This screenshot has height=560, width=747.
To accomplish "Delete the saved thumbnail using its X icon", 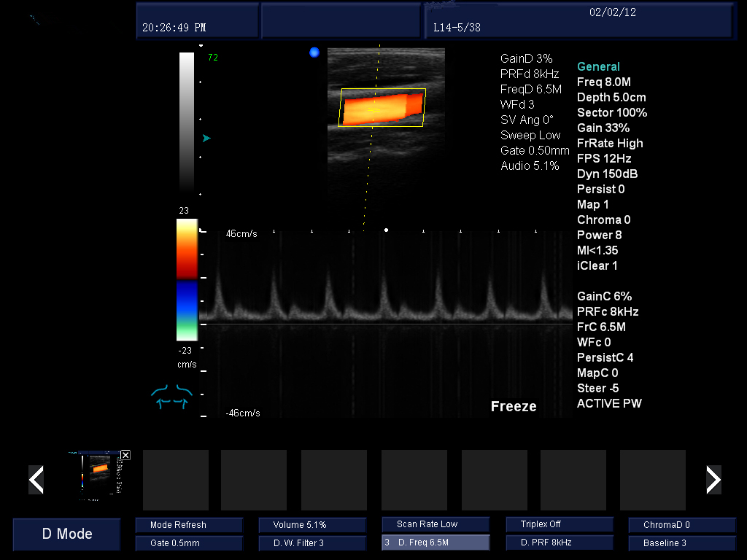I will coord(125,455).
